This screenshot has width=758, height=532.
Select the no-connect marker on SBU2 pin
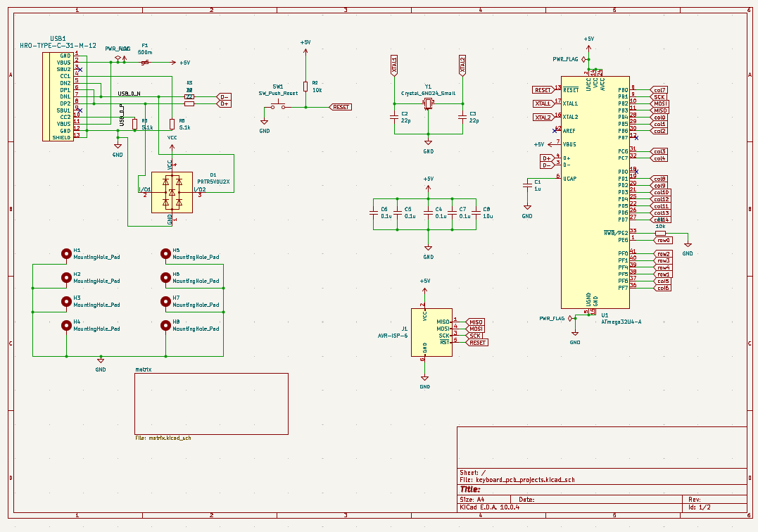pos(80,70)
